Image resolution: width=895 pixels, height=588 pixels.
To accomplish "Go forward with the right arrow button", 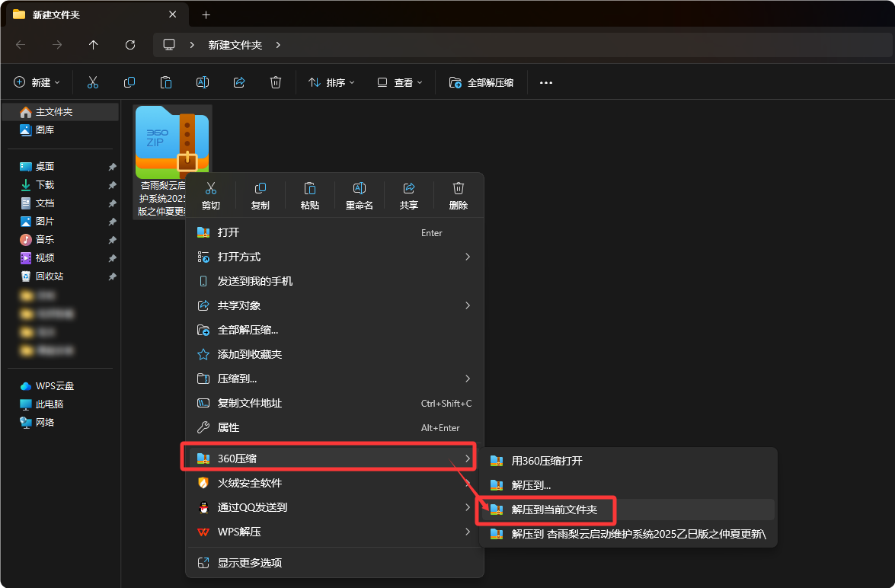I will (57, 44).
